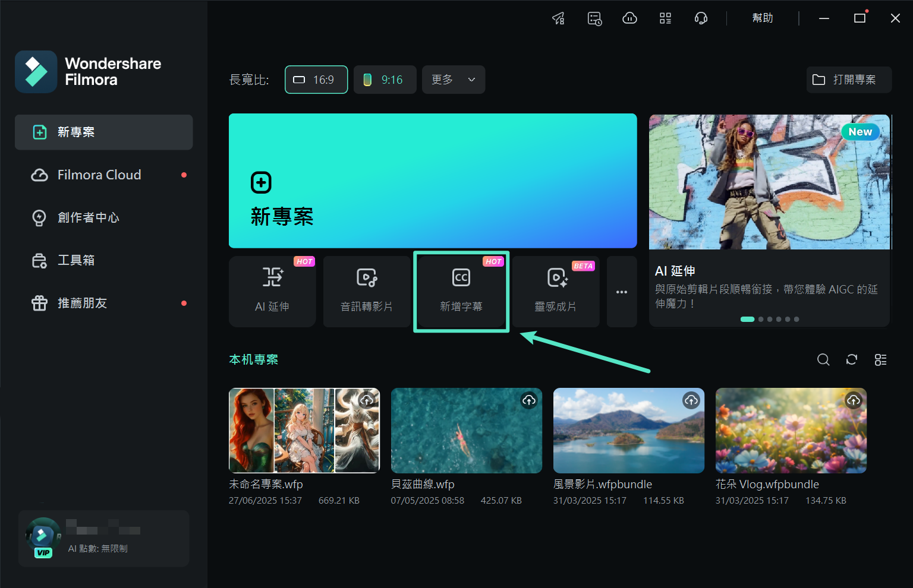Refresh the 本机專案 list
The image size is (913, 588).
pos(852,359)
